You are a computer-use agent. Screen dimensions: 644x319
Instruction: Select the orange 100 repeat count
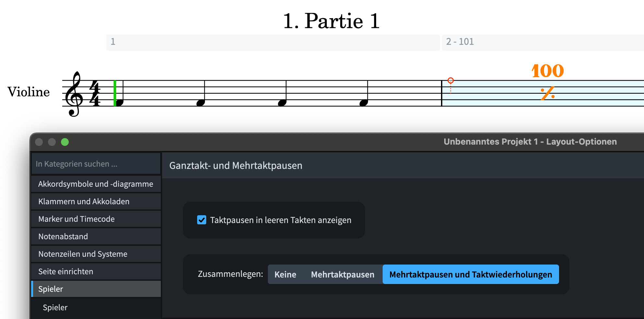547,71
